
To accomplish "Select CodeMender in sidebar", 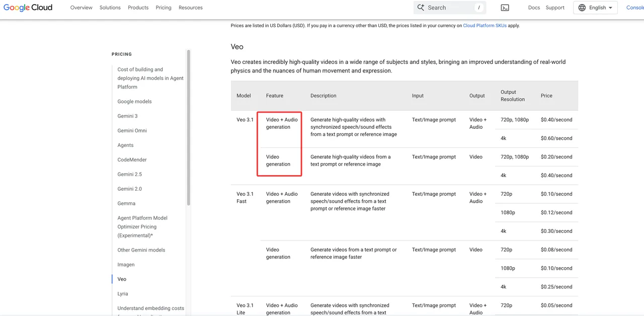I will pyautogui.click(x=132, y=160).
